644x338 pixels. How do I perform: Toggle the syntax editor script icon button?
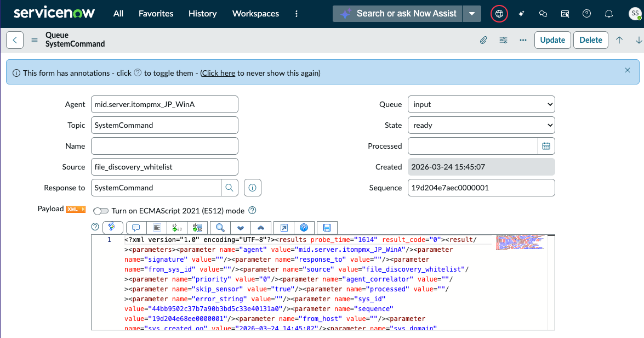tap(112, 227)
